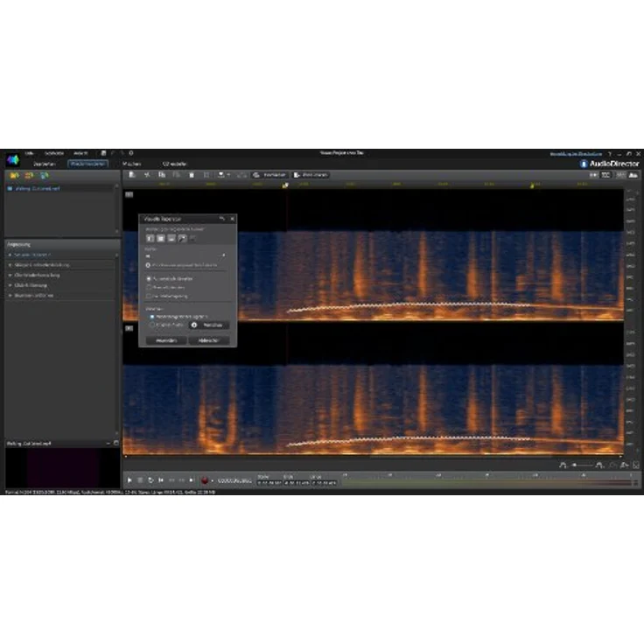This screenshot has width=644, height=644.
Task: Select time range tool in Visuelle Reparatur
Action: pyautogui.click(x=150, y=238)
